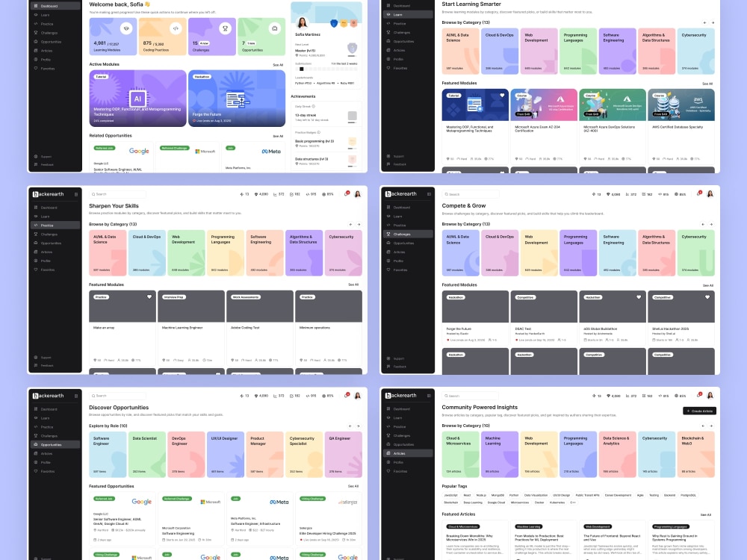
Task: Open Sofia Martinez's avatar on the Dashboard profile card
Action: coord(302,23)
